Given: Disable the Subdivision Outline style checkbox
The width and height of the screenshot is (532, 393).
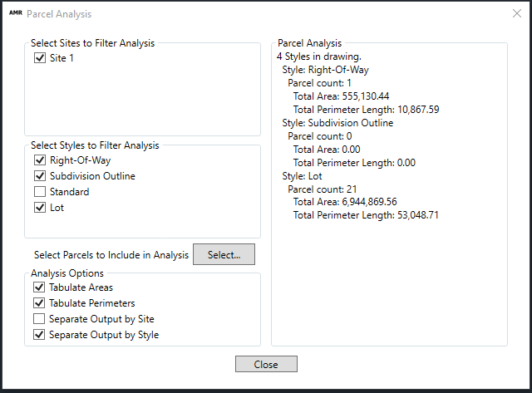Looking at the screenshot, I should [x=40, y=176].
